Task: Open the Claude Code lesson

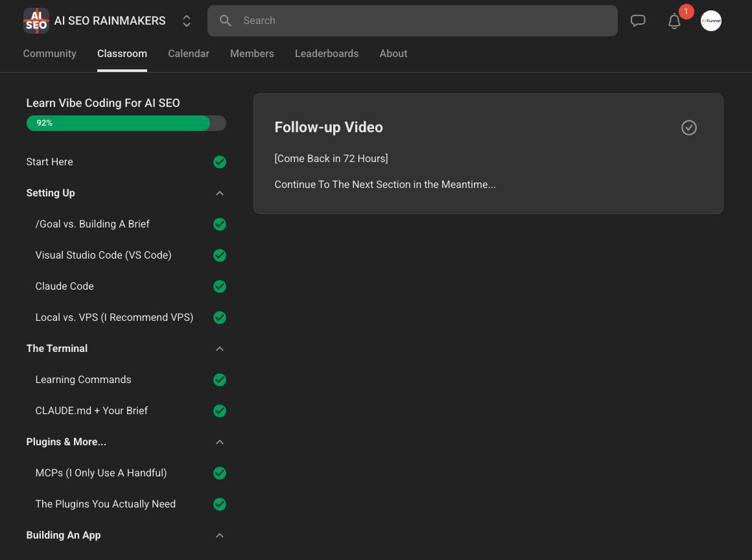Action: click(65, 286)
